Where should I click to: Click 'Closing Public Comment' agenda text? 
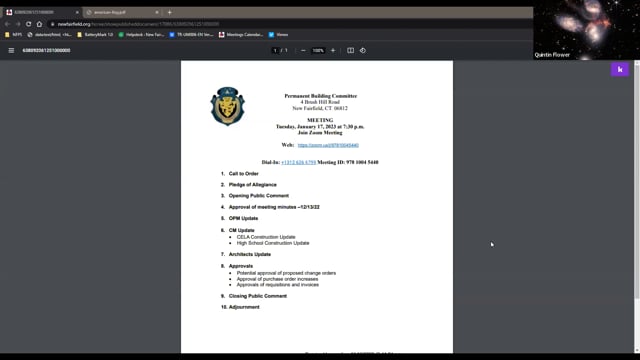pyautogui.click(x=258, y=296)
